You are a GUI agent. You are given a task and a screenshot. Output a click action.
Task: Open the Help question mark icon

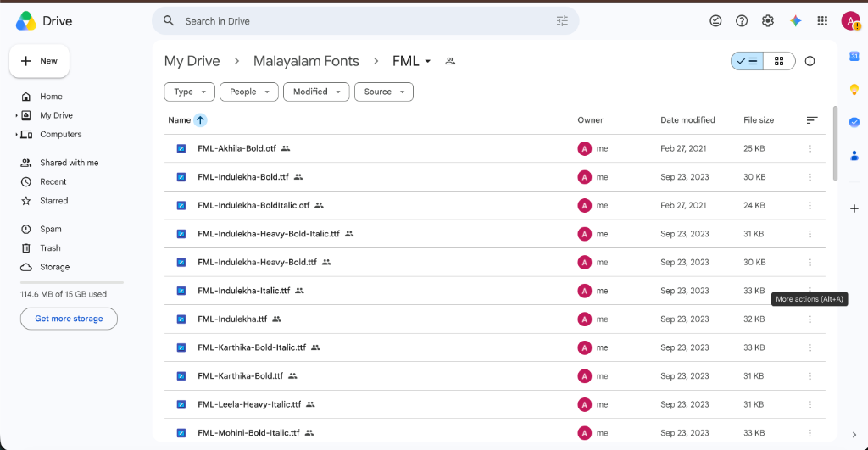[x=741, y=21]
